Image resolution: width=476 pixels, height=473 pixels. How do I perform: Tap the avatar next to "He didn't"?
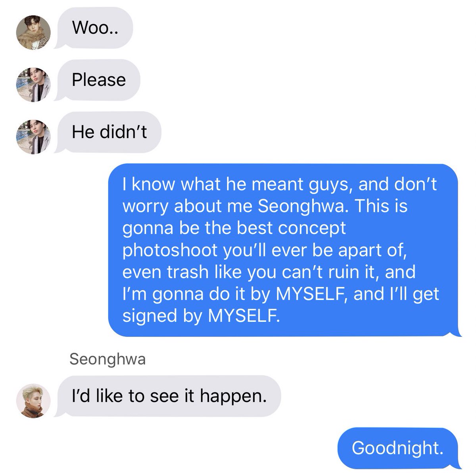34,135
